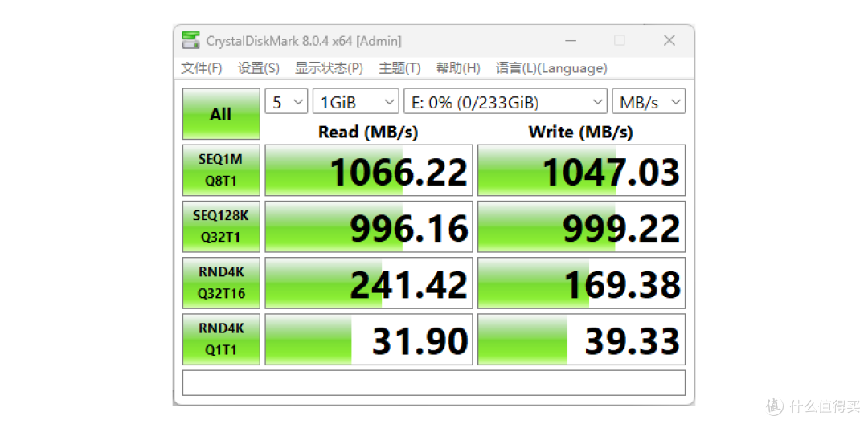Close the CrystalDiskMark window
Screen dimensions: 868x424
pos(669,40)
